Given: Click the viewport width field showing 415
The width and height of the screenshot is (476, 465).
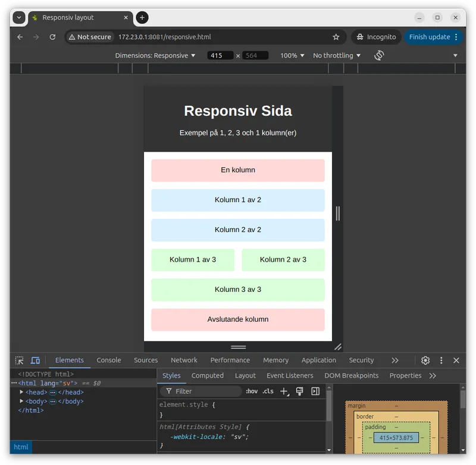Looking at the screenshot, I should 220,55.
